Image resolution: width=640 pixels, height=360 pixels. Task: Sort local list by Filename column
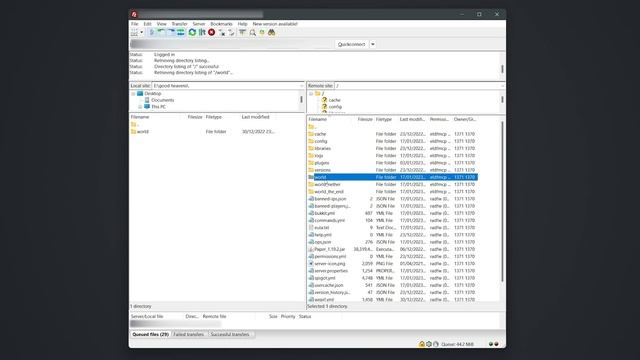140,117
